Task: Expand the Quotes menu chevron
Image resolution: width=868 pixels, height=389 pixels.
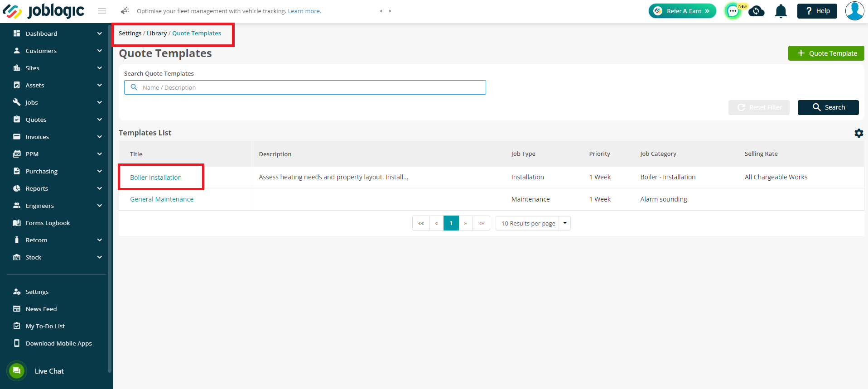Action: (x=100, y=120)
